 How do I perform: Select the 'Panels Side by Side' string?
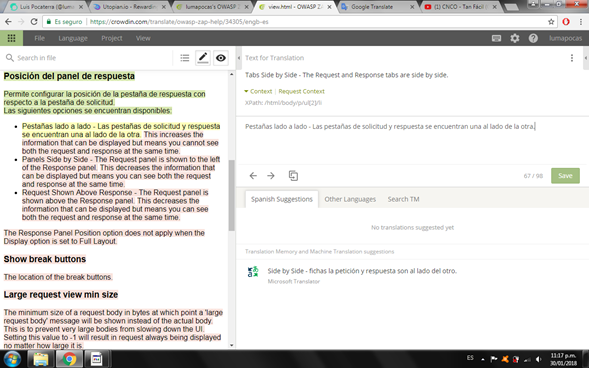click(121, 163)
